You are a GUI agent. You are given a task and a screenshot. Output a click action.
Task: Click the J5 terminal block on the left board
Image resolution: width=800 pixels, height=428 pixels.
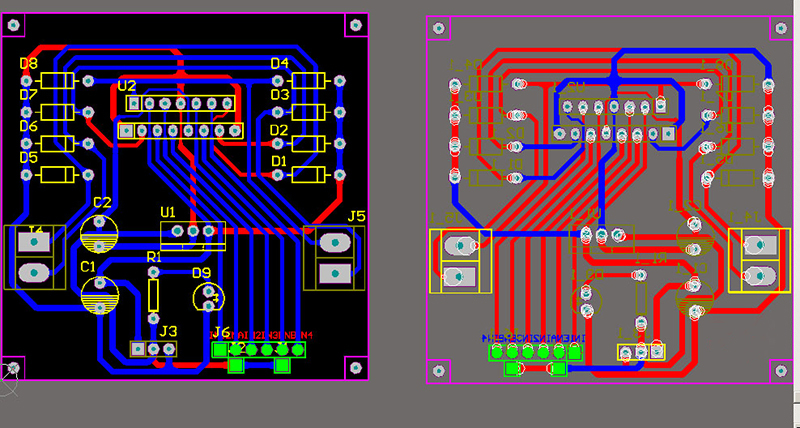pos(333,257)
